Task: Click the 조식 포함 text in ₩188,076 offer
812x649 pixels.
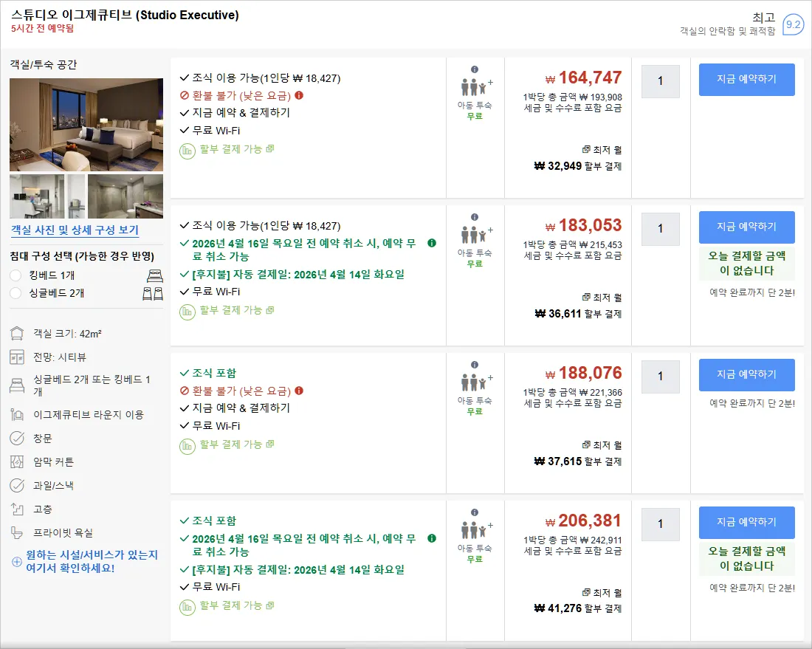Action: tap(214, 373)
